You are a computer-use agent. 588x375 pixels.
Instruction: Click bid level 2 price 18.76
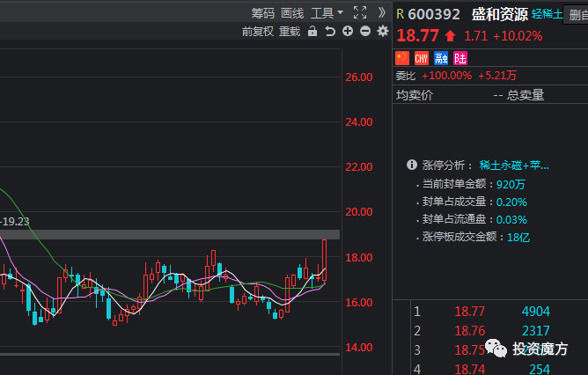469,331
